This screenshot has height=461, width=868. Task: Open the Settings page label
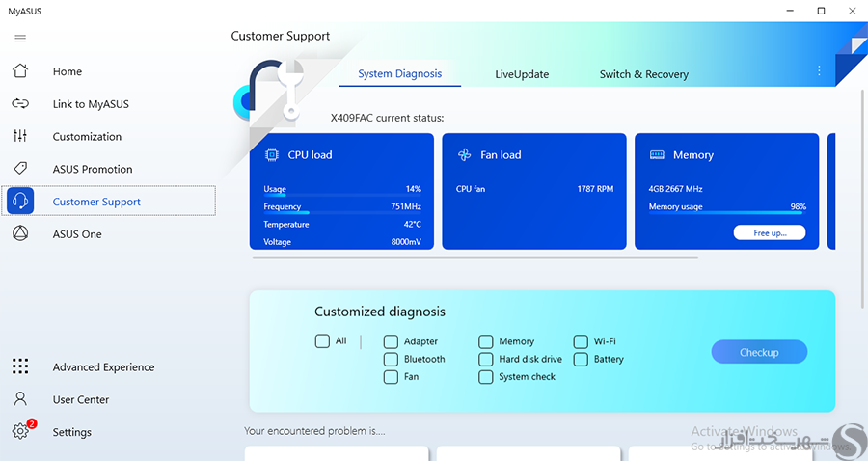click(72, 432)
